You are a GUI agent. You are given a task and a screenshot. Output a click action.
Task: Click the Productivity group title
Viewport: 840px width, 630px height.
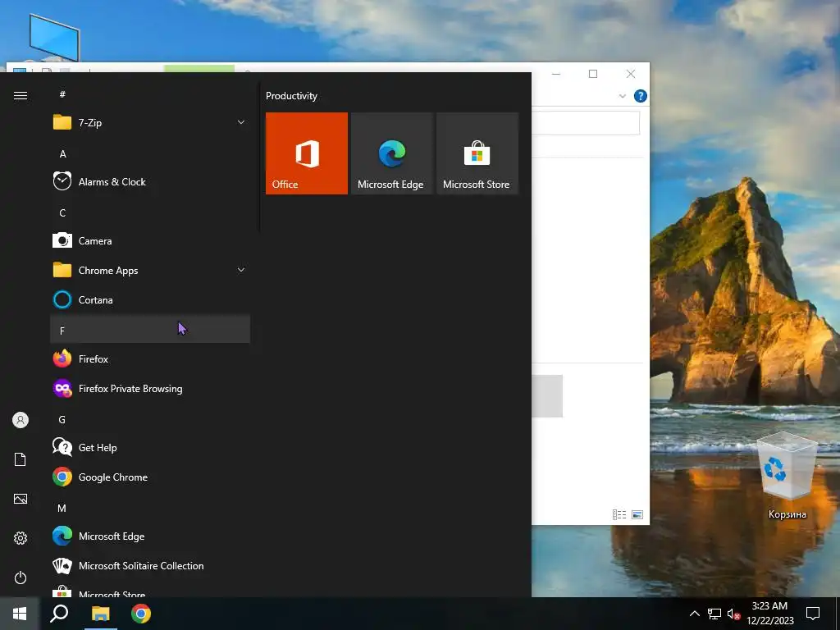point(291,96)
